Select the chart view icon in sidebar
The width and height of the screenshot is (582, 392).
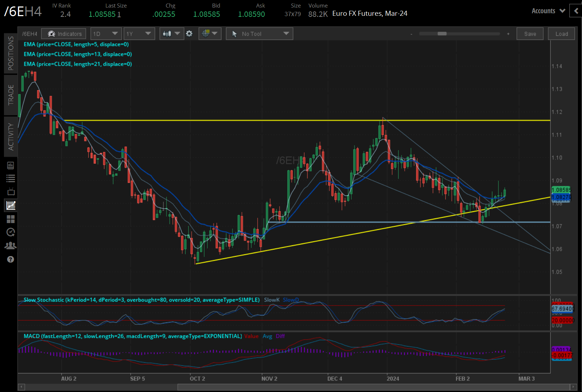(10, 205)
